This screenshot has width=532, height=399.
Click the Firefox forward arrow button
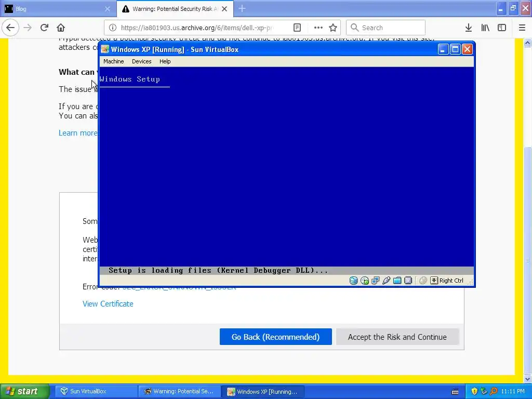28,28
